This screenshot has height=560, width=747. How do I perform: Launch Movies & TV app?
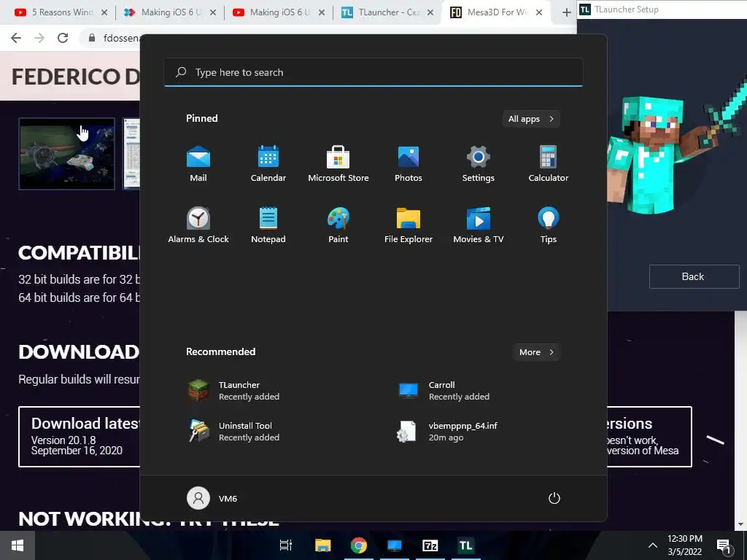(479, 225)
